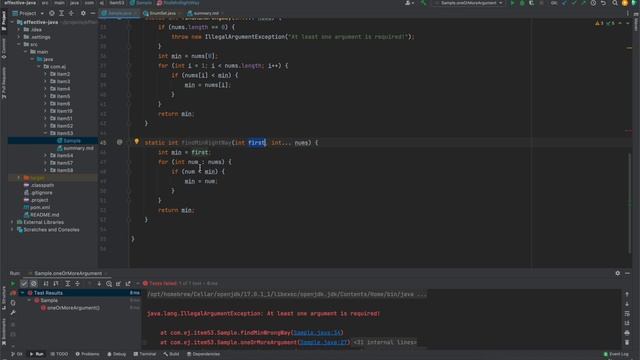The width and height of the screenshot is (640, 360).
Task: Open user account dropdown in toolbar
Action: coord(409,3)
